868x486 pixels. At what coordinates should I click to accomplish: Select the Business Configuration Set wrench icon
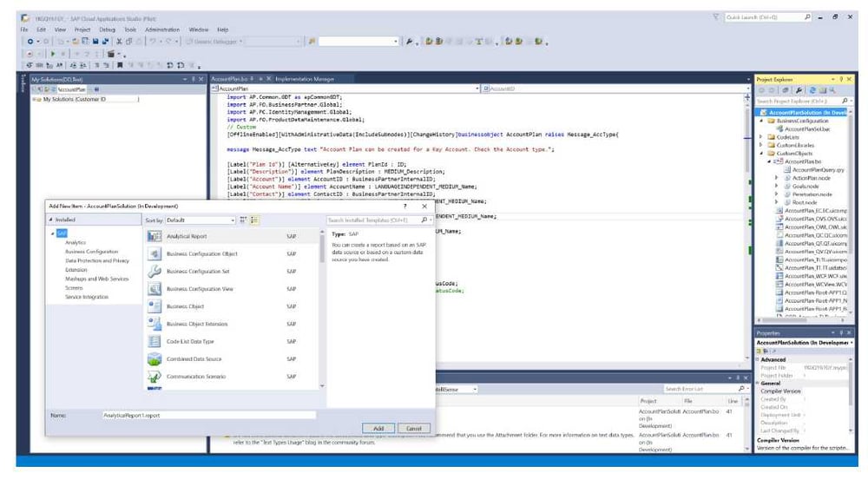click(x=155, y=272)
